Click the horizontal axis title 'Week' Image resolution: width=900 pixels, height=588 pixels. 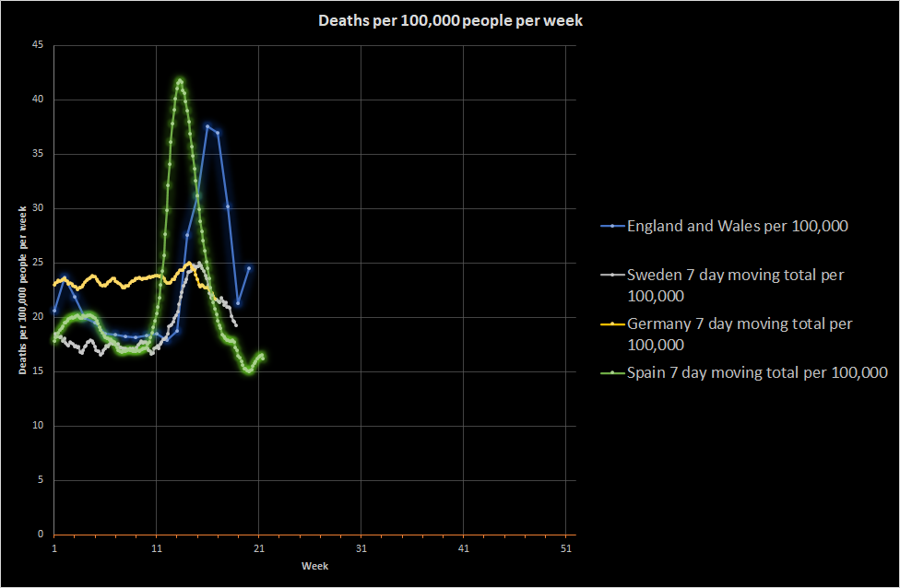tap(314, 566)
